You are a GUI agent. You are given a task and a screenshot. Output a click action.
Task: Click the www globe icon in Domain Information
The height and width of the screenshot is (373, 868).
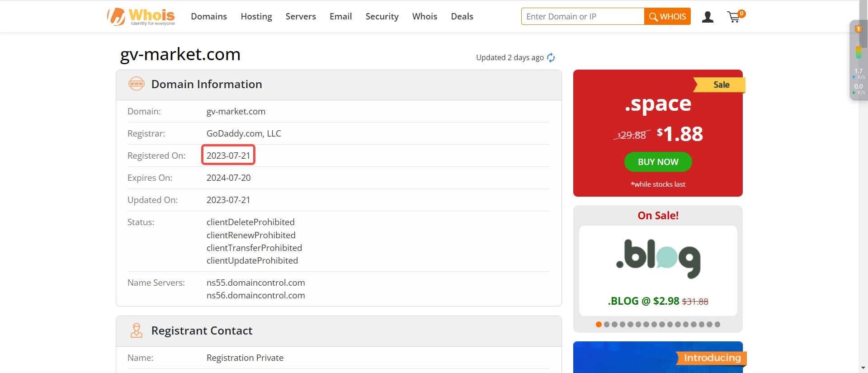pos(137,84)
